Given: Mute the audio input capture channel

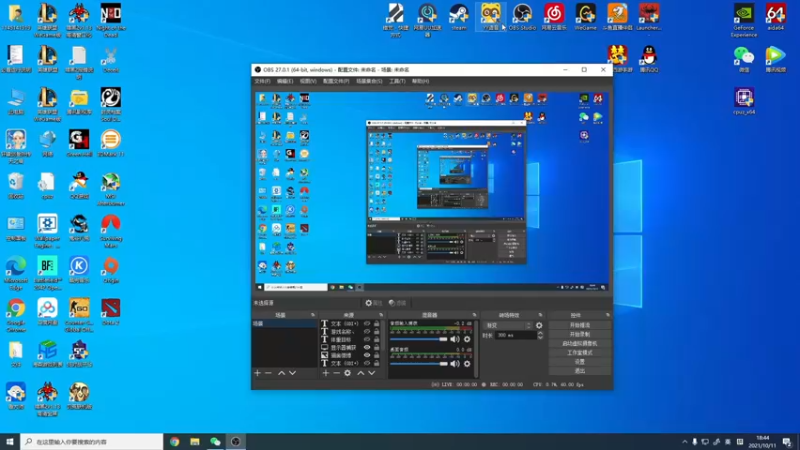Looking at the screenshot, I should pos(455,339).
